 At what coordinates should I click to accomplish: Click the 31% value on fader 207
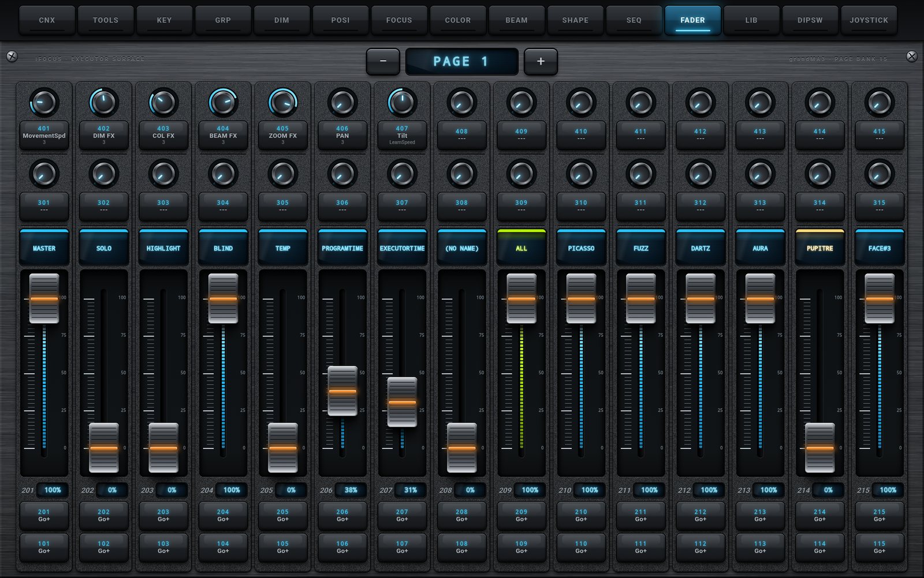pos(411,490)
